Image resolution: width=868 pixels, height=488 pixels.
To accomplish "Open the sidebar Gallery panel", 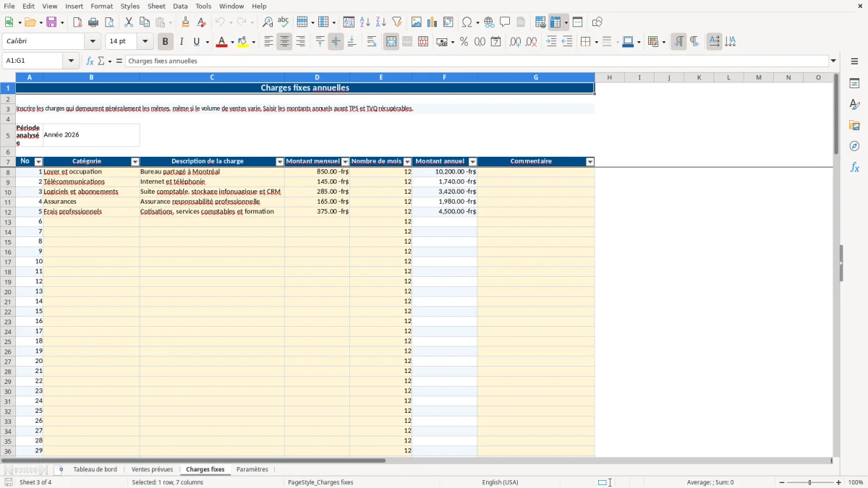I will 854,126.
